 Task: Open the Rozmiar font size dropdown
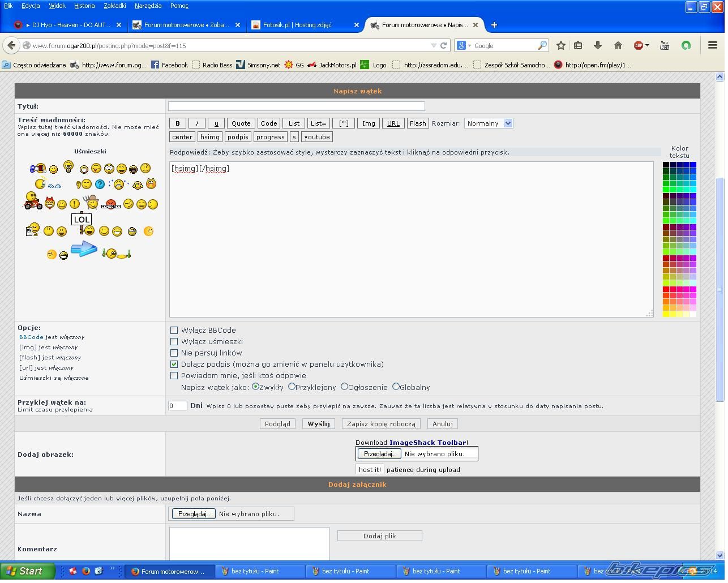pos(488,123)
